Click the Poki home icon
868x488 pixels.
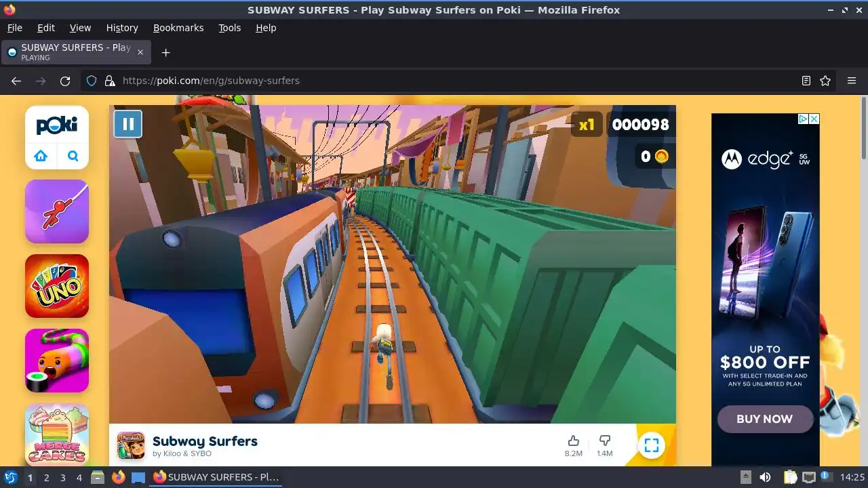tap(41, 156)
